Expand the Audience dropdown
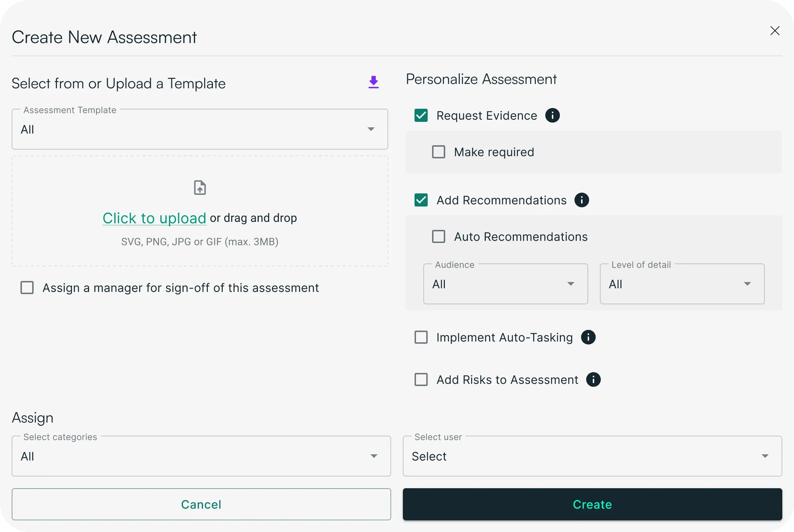This screenshot has width=794, height=532. [505, 284]
